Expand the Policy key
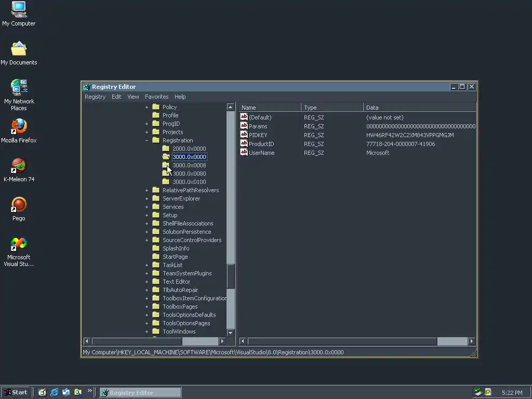The height and width of the screenshot is (399, 532). pos(147,107)
